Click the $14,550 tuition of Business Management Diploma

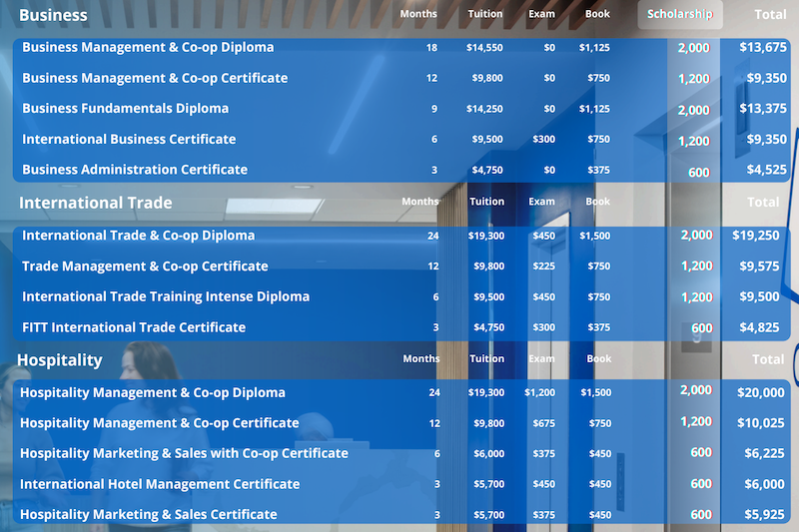[484, 47]
